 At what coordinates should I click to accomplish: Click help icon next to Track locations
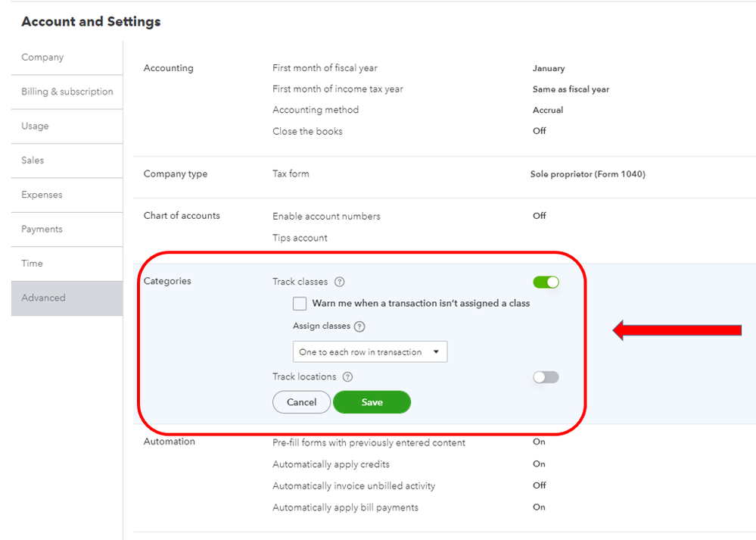pyautogui.click(x=347, y=377)
